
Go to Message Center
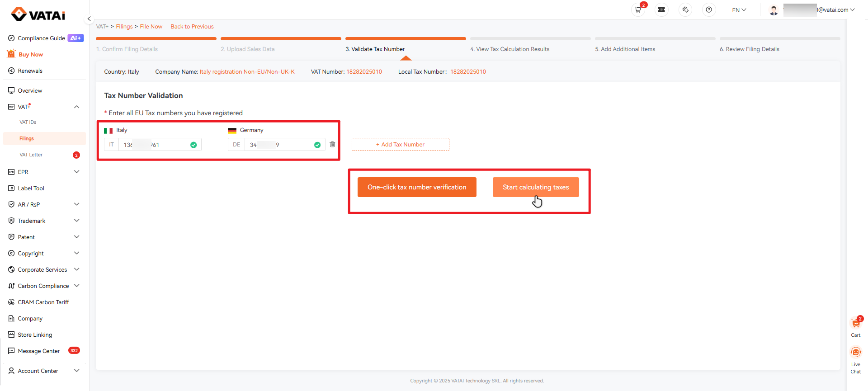(39, 351)
